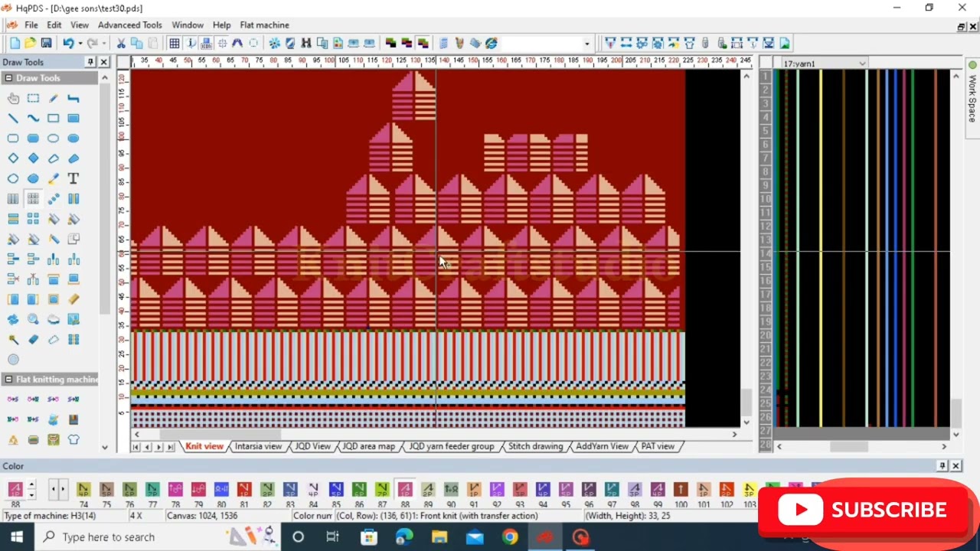
Task: Open the undo history dropdown arrow
Action: pos(80,44)
